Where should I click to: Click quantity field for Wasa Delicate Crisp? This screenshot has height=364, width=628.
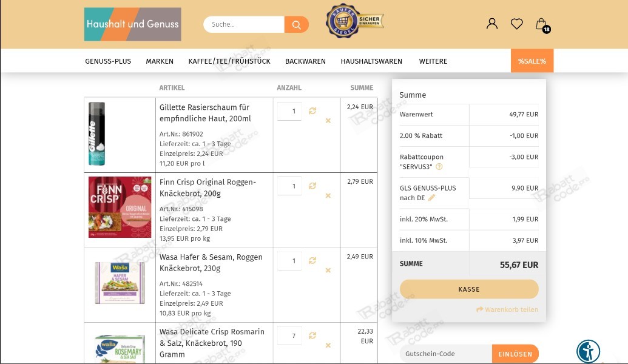pyautogui.click(x=289, y=336)
